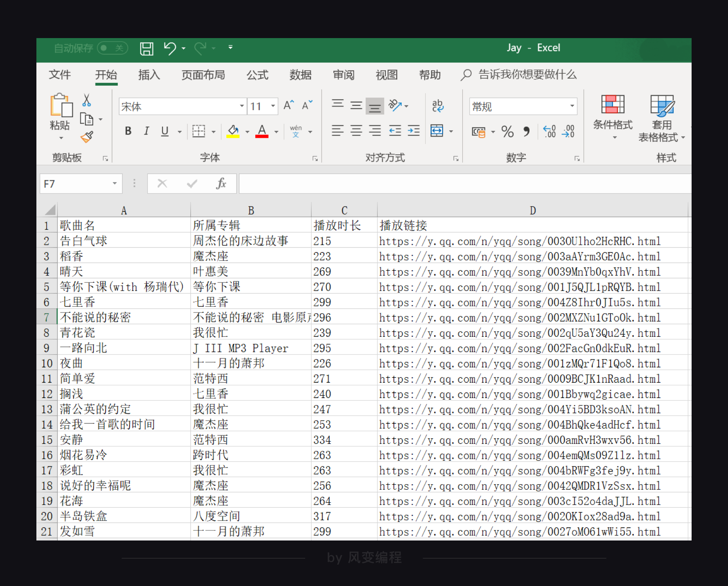728x586 pixels.
Task: Open the borders dropdown arrow
Action: point(213,132)
